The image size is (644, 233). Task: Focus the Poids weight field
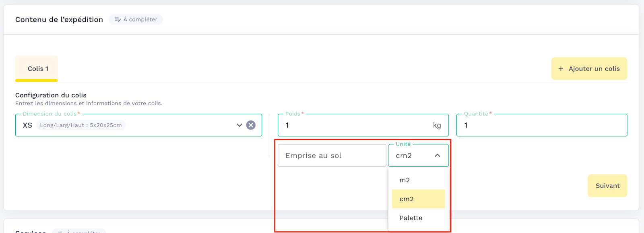(x=354, y=125)
